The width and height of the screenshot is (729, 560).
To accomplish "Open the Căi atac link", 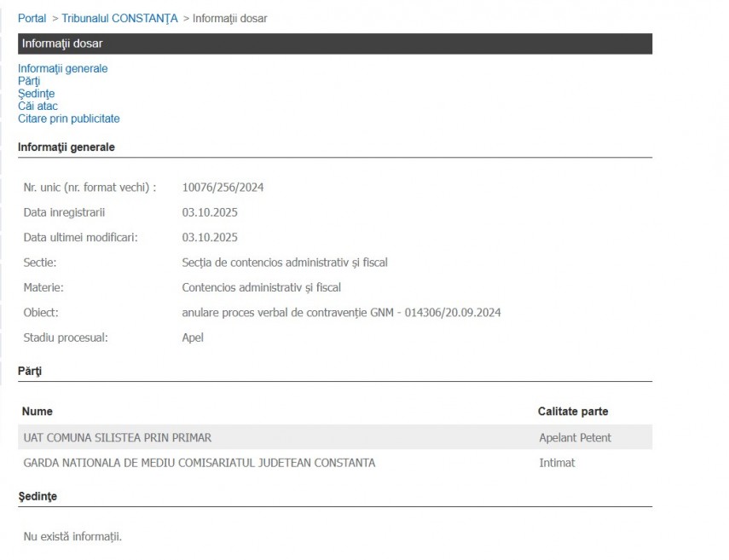I will click(38, 107).
